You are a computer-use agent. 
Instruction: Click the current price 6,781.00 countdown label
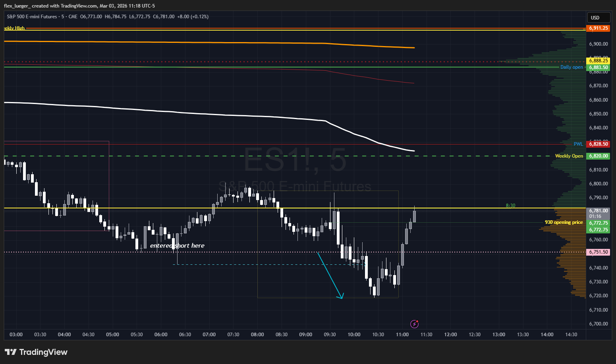pyautogui.click(x=598, y=214)
